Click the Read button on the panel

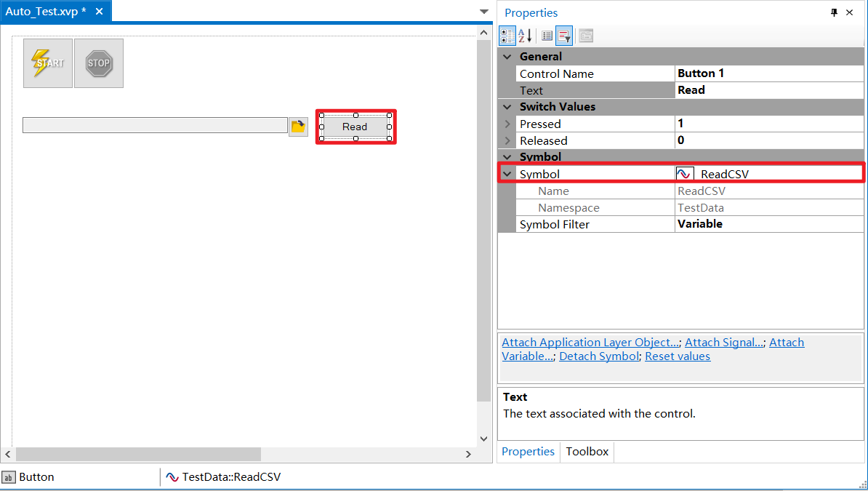[355, 127]
